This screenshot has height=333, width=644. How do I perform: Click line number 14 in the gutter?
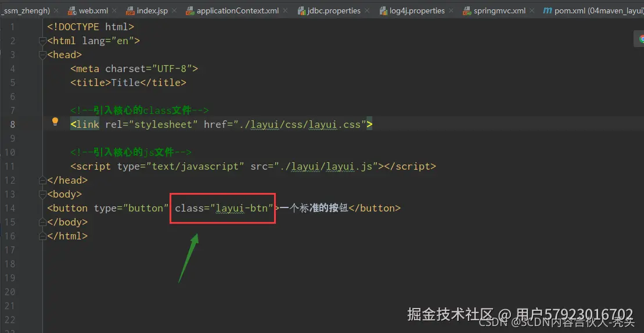pos(10,208)
